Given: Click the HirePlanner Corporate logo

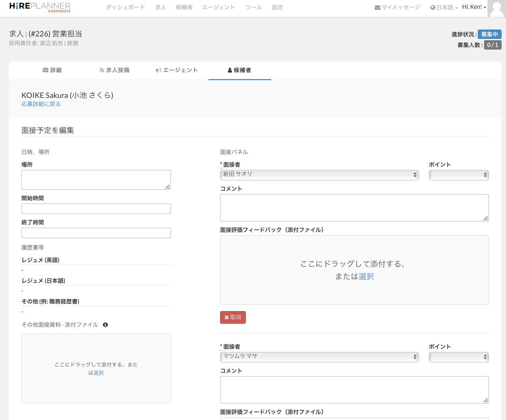Looking at the screenshot, I should point(40,7).
